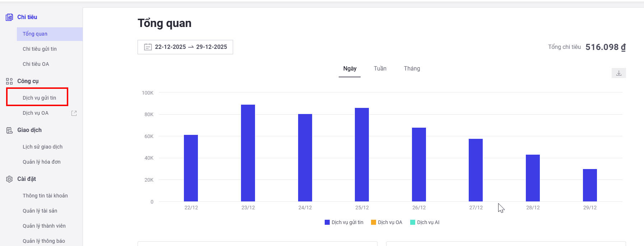Click external link icon beside Dịch vụ OA

pyautogui.click(x=74, y=113)
